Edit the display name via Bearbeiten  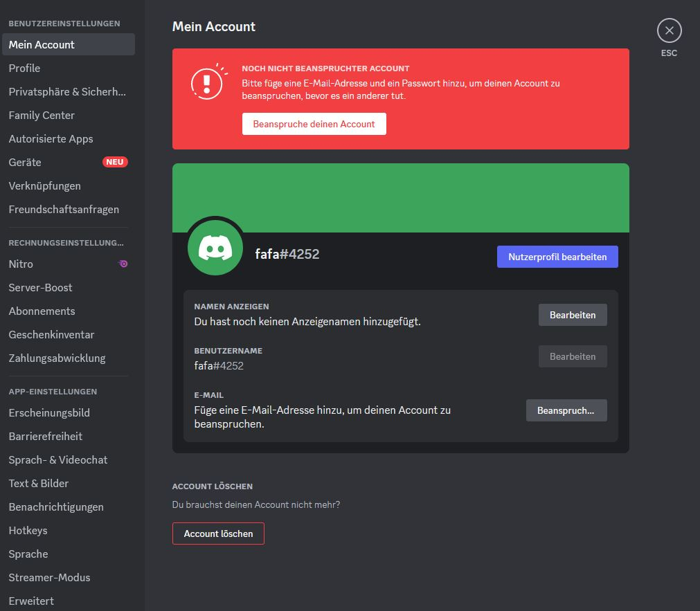click(573, 315)
